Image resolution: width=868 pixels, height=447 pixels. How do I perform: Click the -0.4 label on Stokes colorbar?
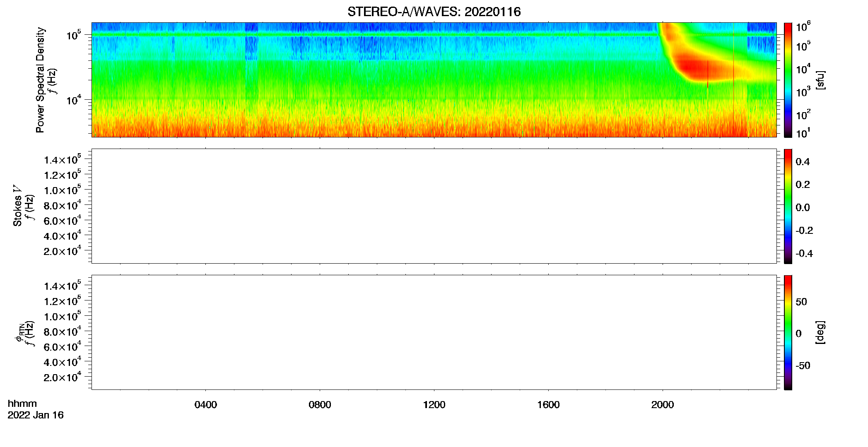tap(804, 254)
